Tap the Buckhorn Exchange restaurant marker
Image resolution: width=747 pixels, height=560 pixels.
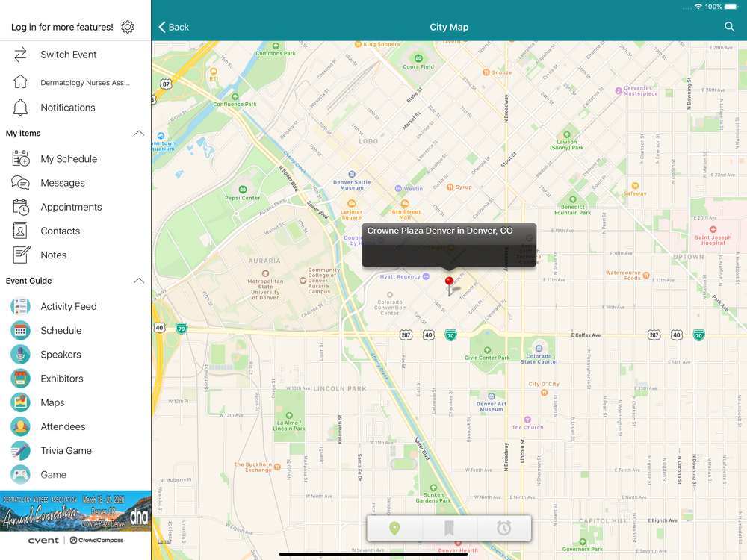(277, 467)
